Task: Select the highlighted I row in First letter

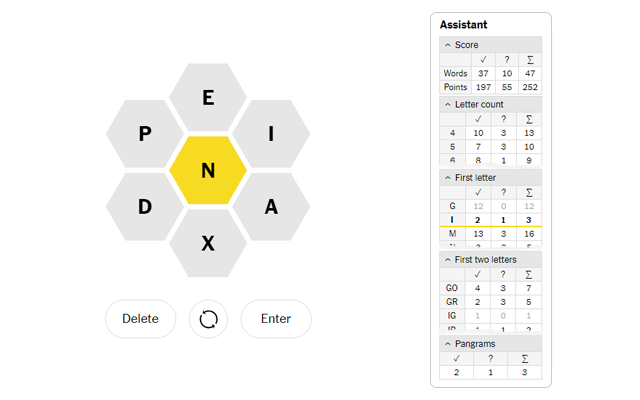Action: [491, 220]
